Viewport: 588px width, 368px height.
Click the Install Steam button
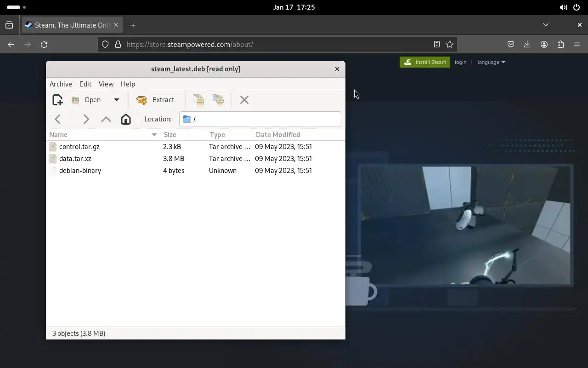point(425,62)
